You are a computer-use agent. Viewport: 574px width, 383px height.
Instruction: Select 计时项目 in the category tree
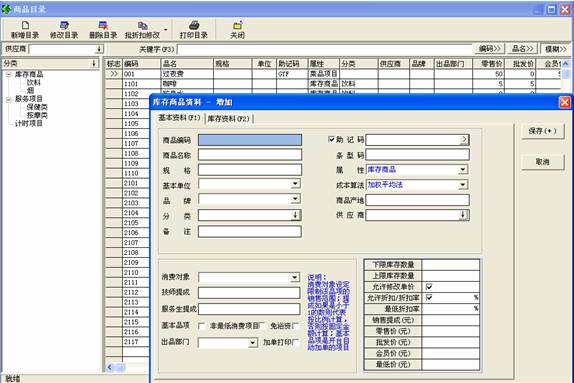29,123
